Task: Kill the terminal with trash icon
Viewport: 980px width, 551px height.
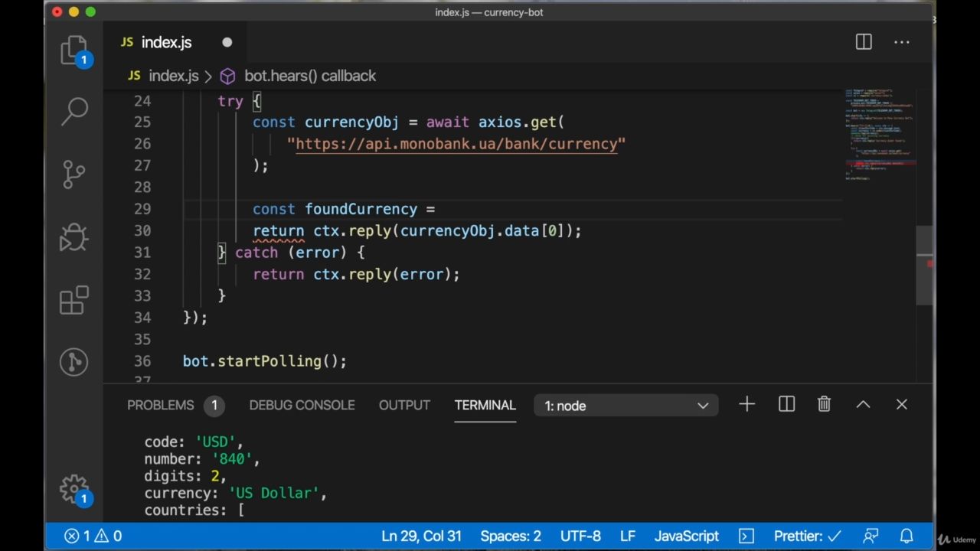Action: [824, 405]
